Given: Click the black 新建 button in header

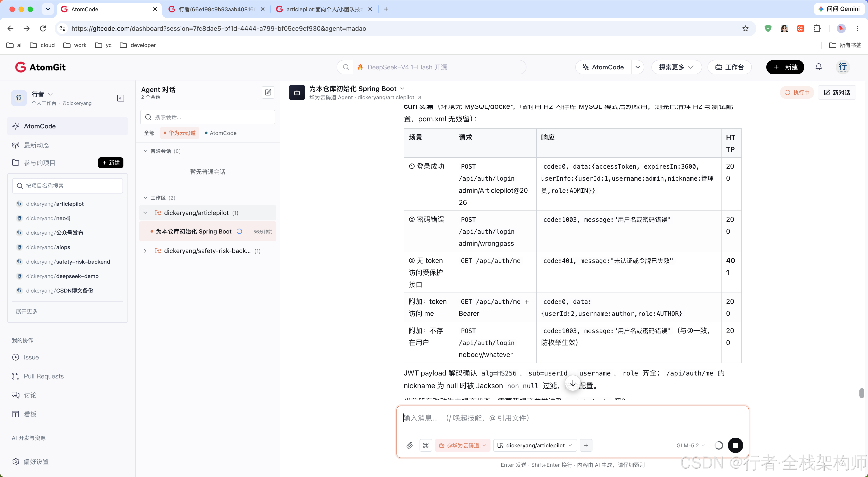Looking at the screenshot, I should pos(785,67).
